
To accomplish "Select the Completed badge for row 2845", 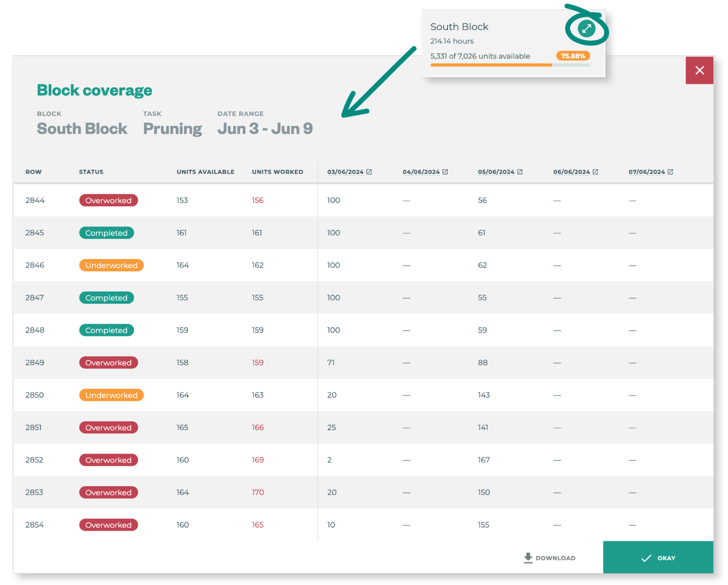I will pyautogui.click(x=106, y=233).
